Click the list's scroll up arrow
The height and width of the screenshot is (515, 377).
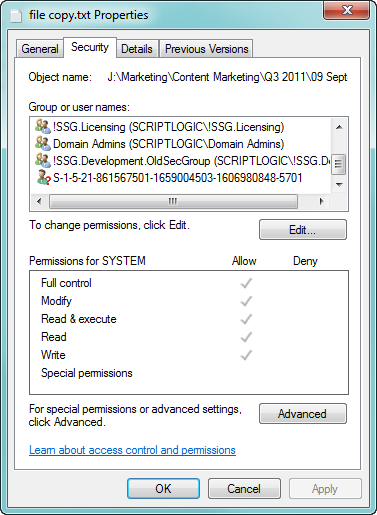(x=339, y=127)
